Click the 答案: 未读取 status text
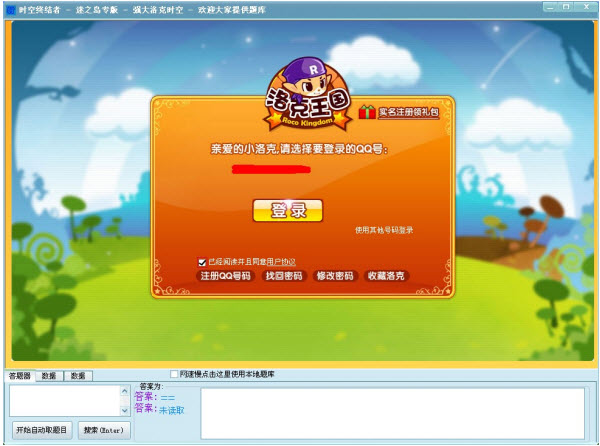Image resolution: width=600 pixels, height=446 pixels. (159, 409)
